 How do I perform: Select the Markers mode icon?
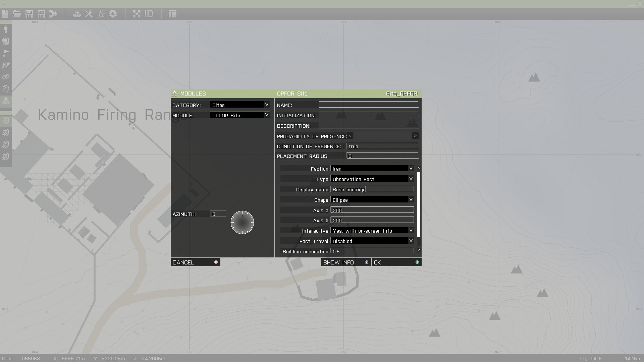[6, 88]
